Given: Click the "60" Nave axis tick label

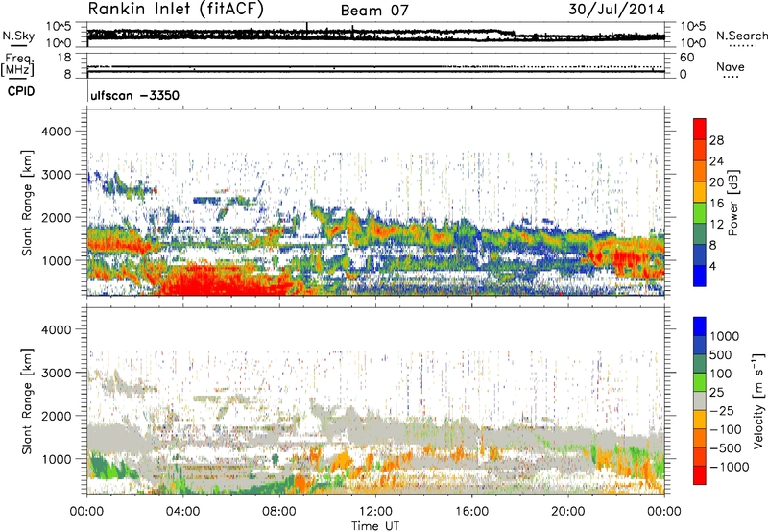Looking at the screenshot, I should click(686, 58).
